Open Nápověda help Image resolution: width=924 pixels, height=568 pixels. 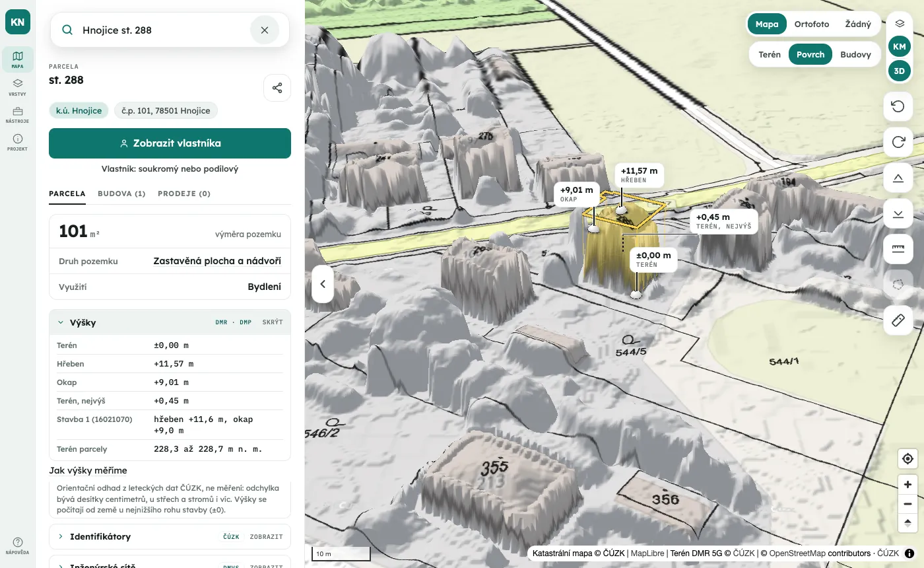pyautogui.click(x=17, y=546)
